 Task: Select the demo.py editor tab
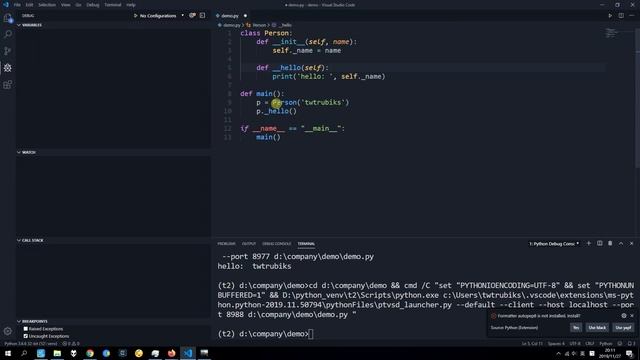click(x=231, y=16)
